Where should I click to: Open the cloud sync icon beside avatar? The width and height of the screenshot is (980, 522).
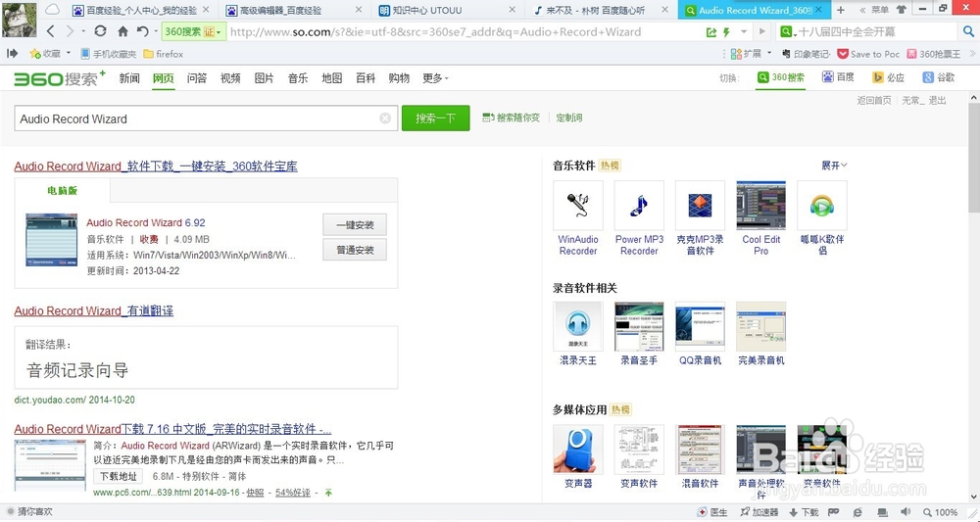pyautogui.click(x=53, y=10)
